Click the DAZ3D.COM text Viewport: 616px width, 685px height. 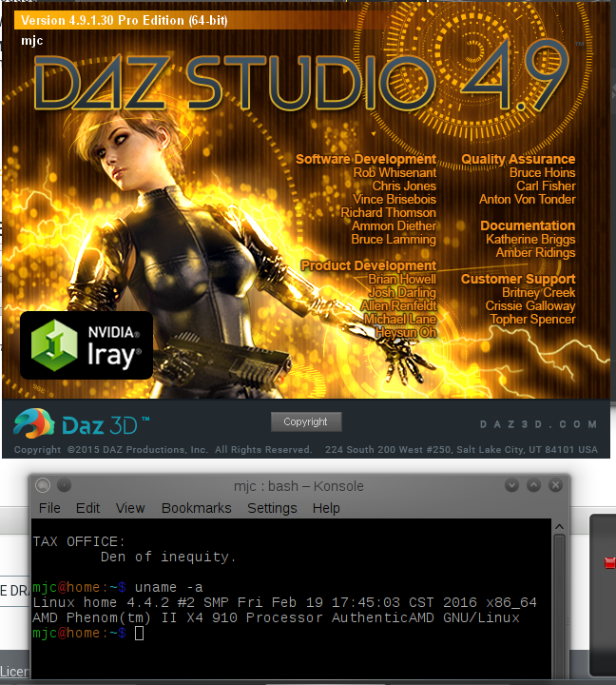(x=538, y=424)
